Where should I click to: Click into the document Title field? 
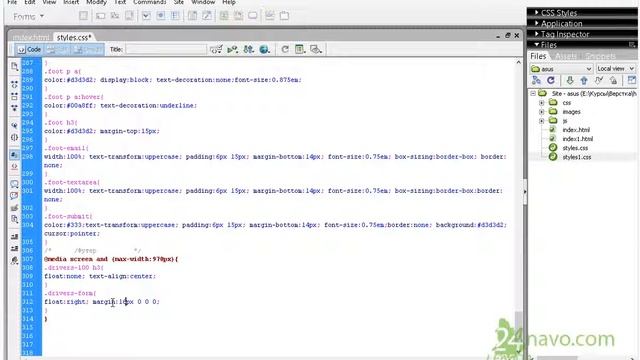pos(166,49)
